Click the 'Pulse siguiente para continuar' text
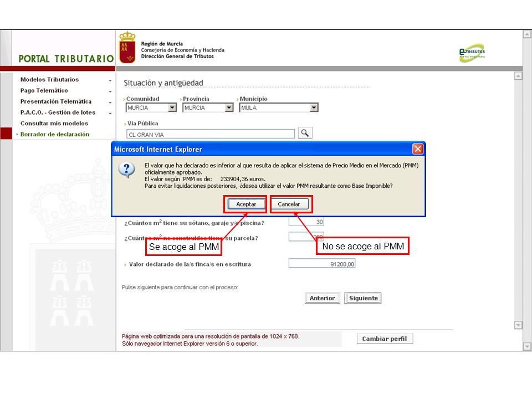Image resolution: width=532 pixels, height=399 pixels. tap(180, 287)
